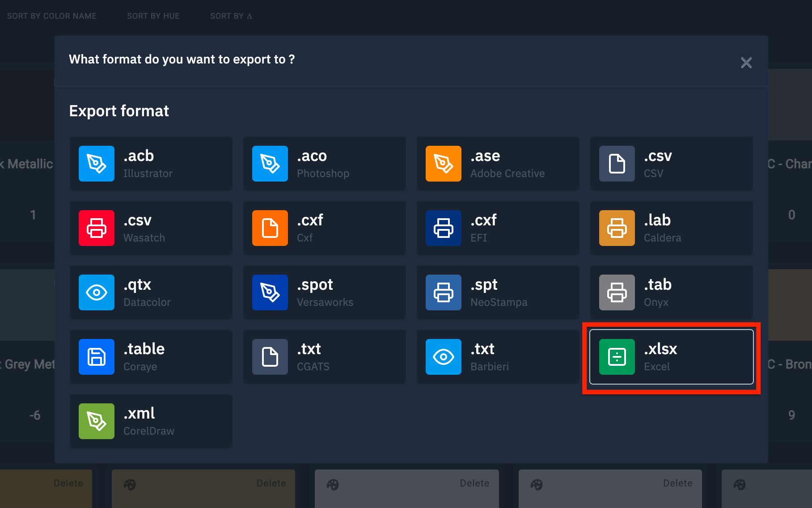Click the Cxf subtitle under .cxf

(x=304, y=238)
